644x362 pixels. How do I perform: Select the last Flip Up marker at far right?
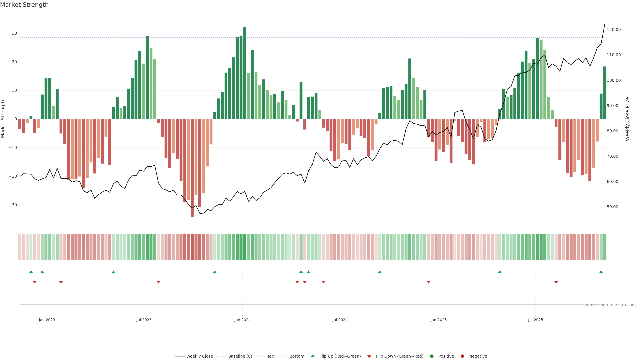601,272
